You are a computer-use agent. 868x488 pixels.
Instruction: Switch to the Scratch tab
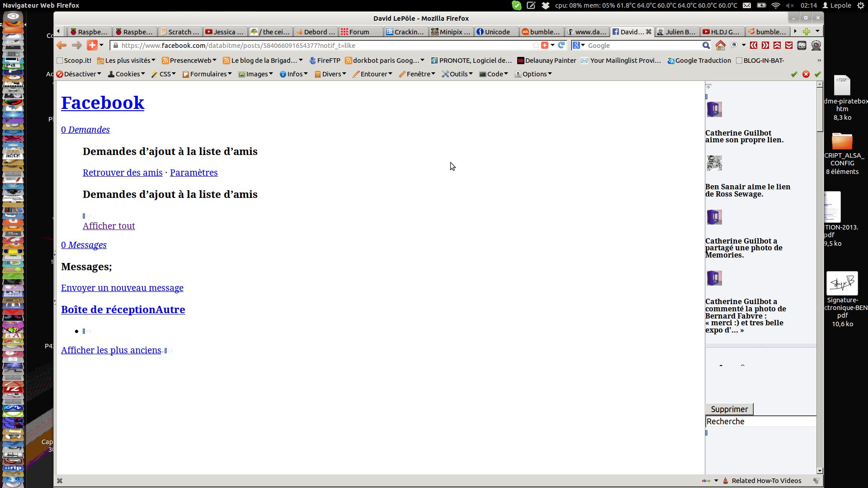(x=180, y=32)
